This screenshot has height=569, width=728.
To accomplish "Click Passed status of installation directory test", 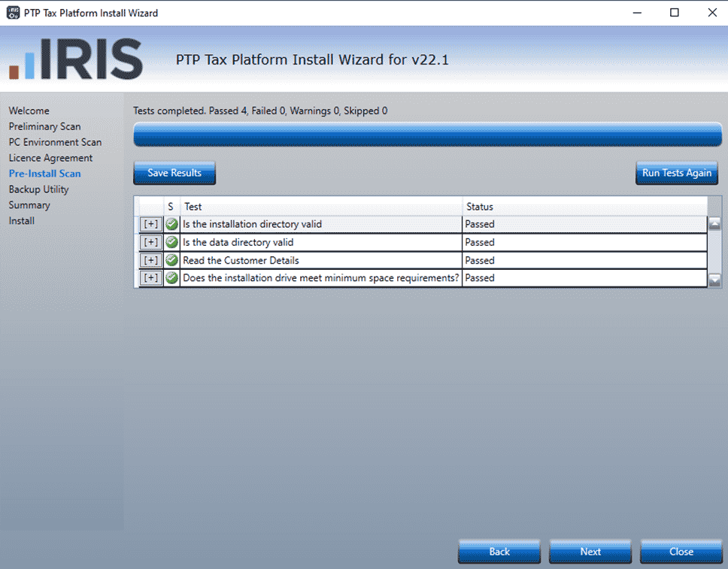I will click(x=480, y=224).
